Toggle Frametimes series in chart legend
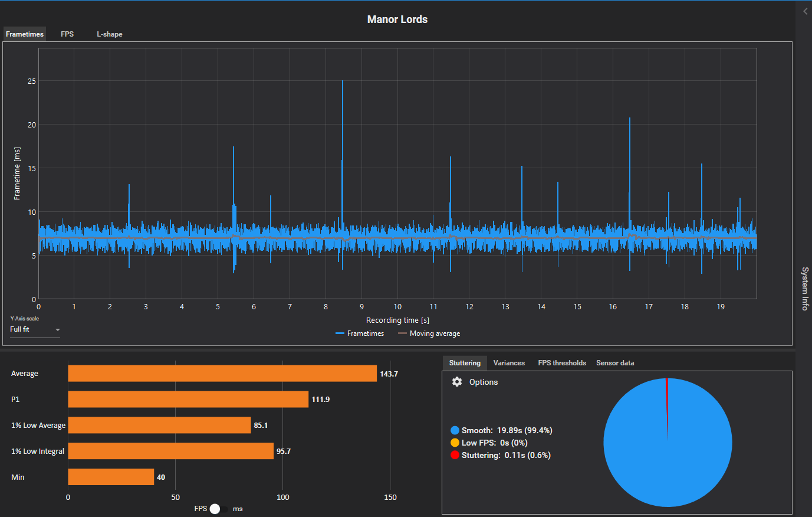The image size is (812, 517). click(x=360, y=333)
